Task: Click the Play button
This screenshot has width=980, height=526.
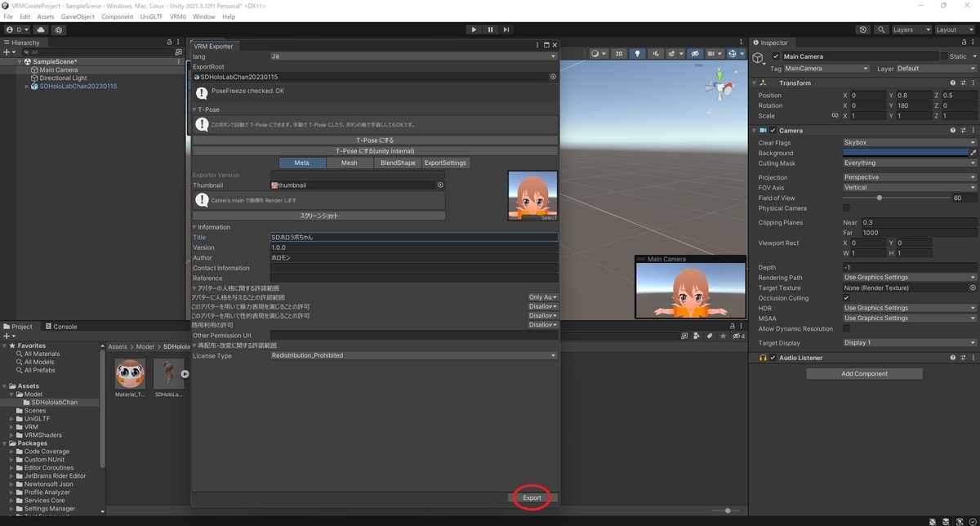Action: pos(474,29)
